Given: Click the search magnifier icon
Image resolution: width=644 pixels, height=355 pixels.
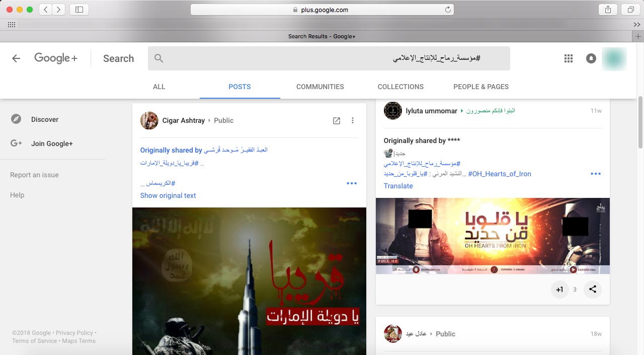Looking at the screenshot, I should [159, 58].
